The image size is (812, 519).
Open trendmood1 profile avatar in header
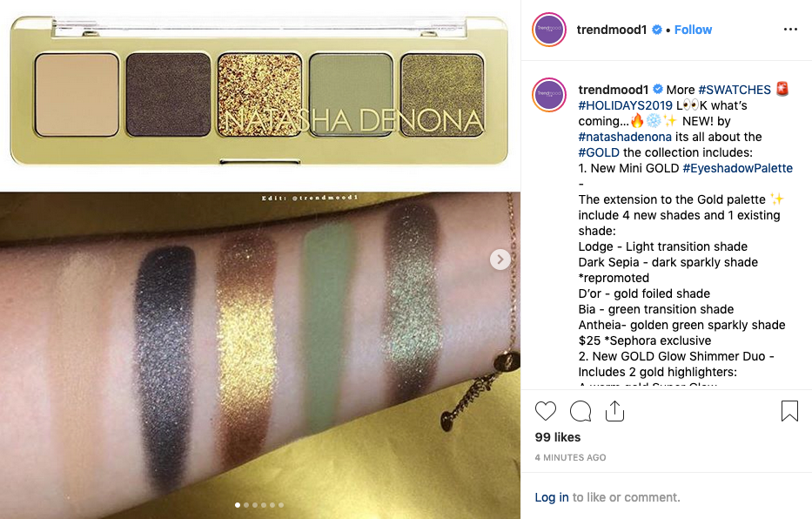tap(549, 30)
